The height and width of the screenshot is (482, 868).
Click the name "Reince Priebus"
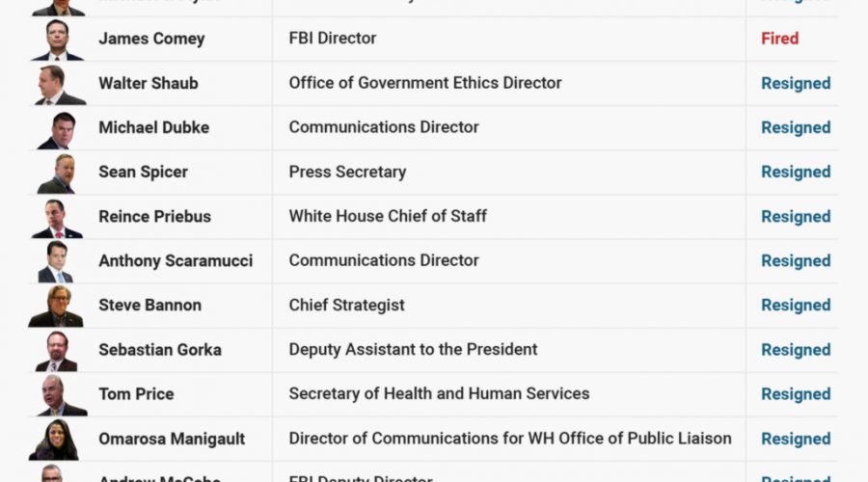154,216
